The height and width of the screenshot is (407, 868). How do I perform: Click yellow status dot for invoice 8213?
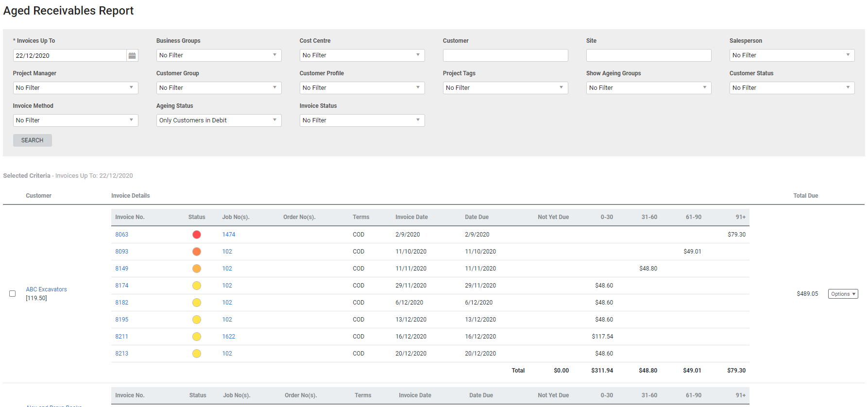point(197,354)
